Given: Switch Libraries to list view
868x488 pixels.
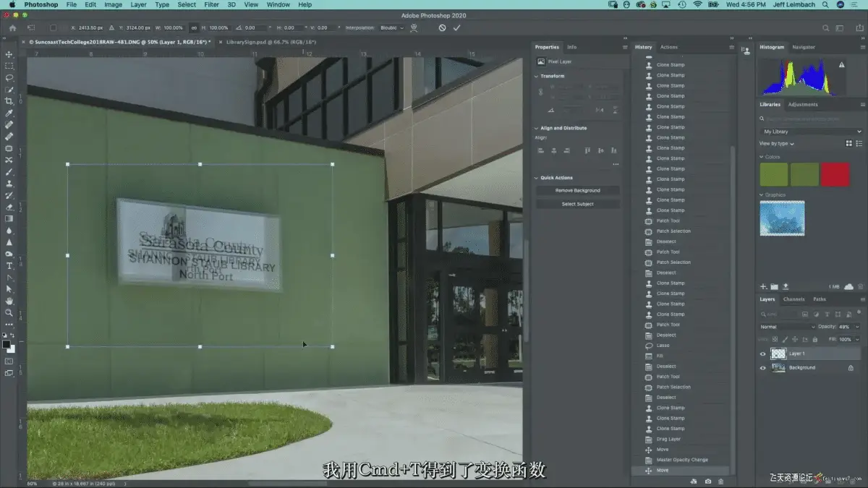Looking at the screenshot, I should pyautogui.click(x=859, y=143).
